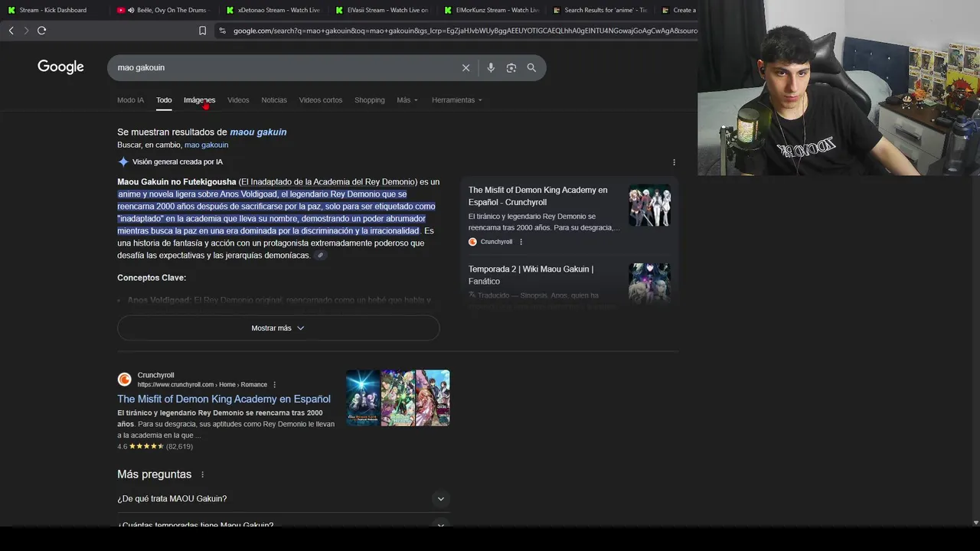Click corrected query link maou gakuin
Viewport: 980px width, 551px height.
coord(258,132)
